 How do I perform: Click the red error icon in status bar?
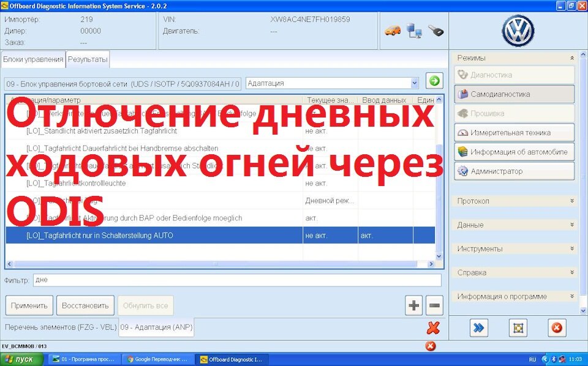(x=431, y=346)
